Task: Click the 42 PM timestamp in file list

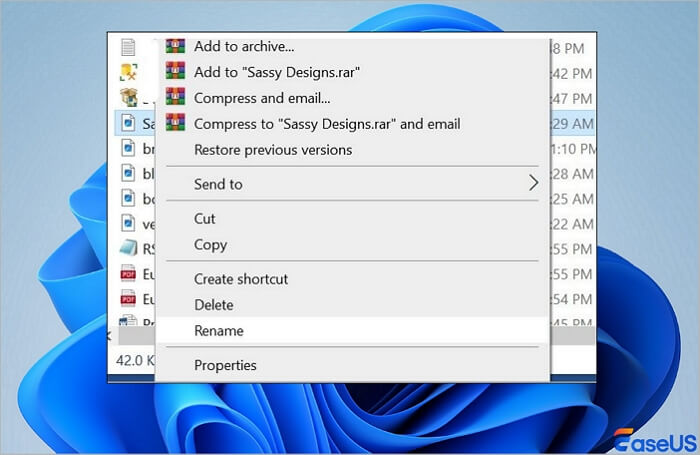Action: (573, 73)
